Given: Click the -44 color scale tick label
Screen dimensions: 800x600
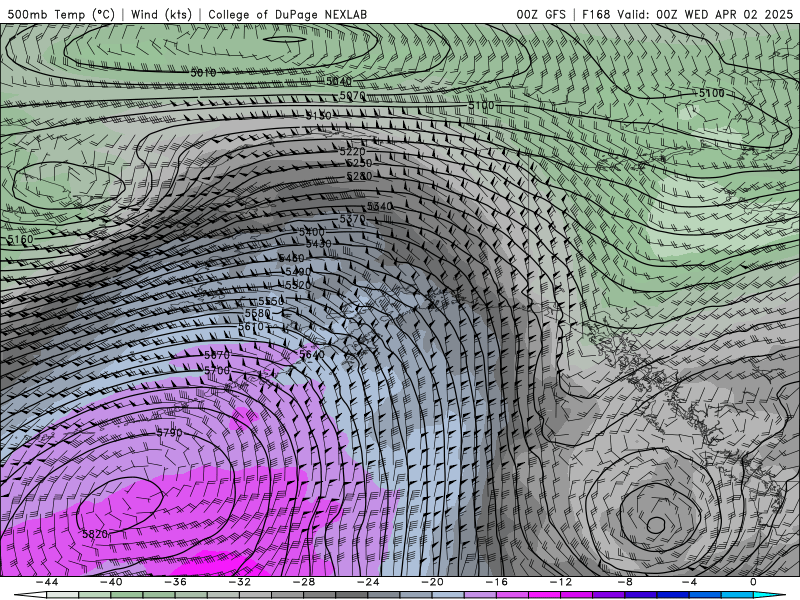Looking at the screenshot, I should coord(47,582).
